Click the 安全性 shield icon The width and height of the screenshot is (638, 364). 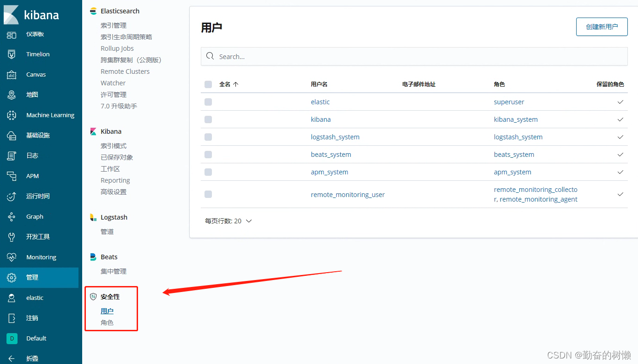93,297
